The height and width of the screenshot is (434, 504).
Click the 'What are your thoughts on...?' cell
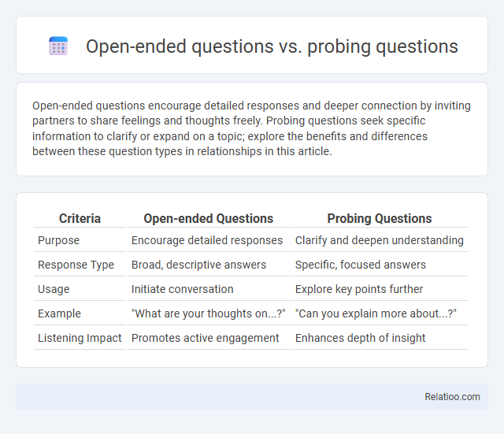pyautogui.click(x=208, y=313)
